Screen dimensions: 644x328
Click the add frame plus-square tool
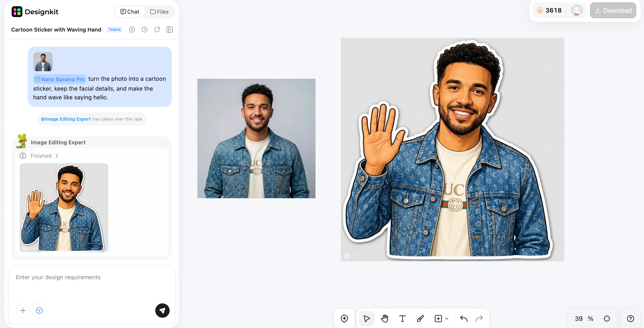[438, 319]
